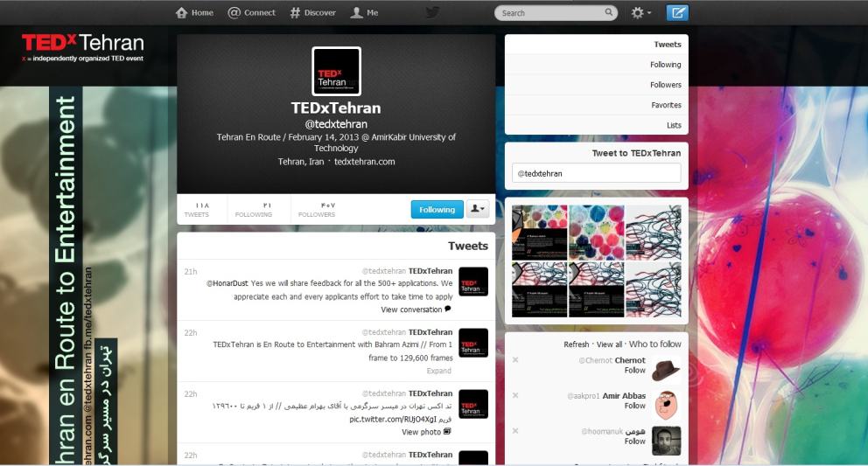Open the Me profile tab
This screenshot has height=466, width=868.
click(364, 13)
